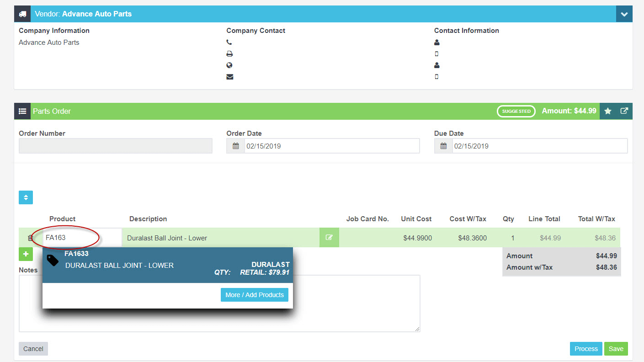This screenshot has width=644, height=362.
Task: Click the Product field containing FA163
Action: 82,238
